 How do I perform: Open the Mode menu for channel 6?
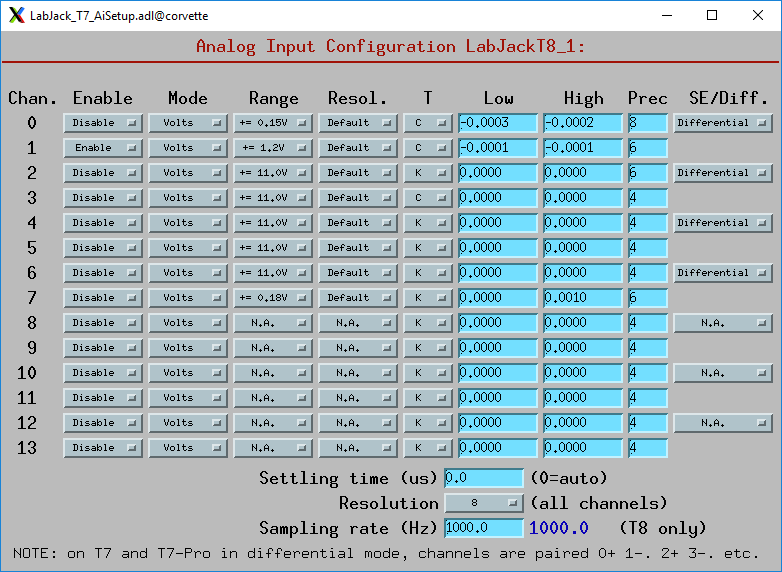tap(188, 273)
